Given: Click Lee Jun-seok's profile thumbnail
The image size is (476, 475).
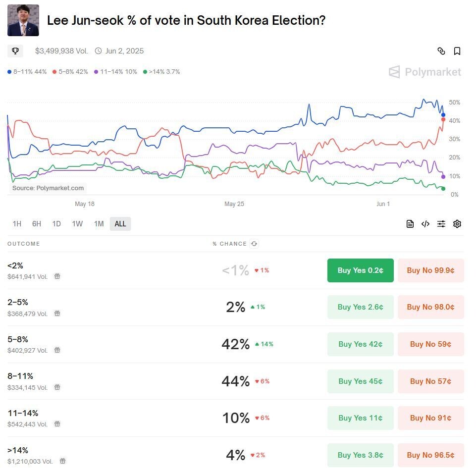Looking at the screenshot, I should tap(23, 20).
